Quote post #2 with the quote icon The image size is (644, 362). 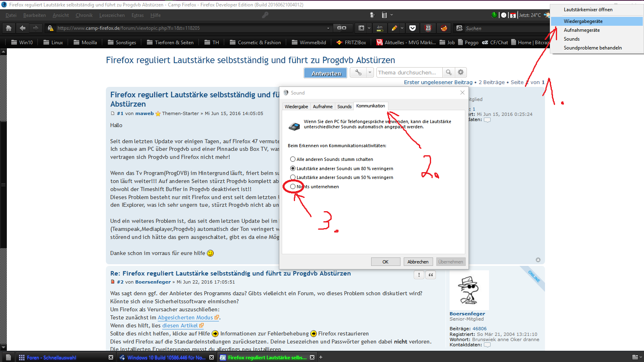pos(431,275)
